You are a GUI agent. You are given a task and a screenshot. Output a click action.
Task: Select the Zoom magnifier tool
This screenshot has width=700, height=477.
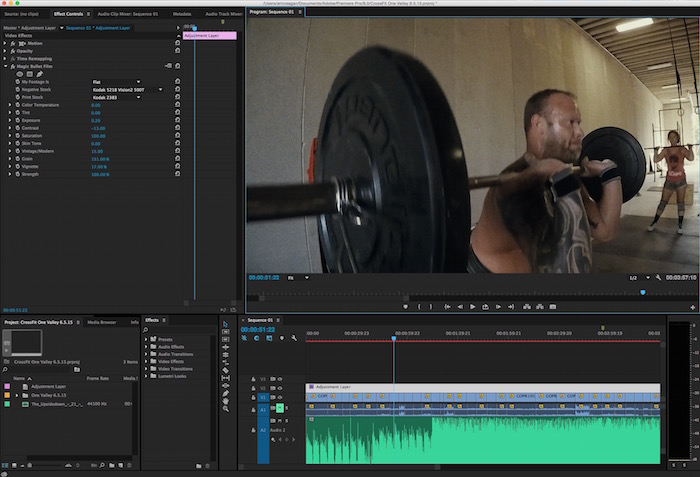[225, 409]
